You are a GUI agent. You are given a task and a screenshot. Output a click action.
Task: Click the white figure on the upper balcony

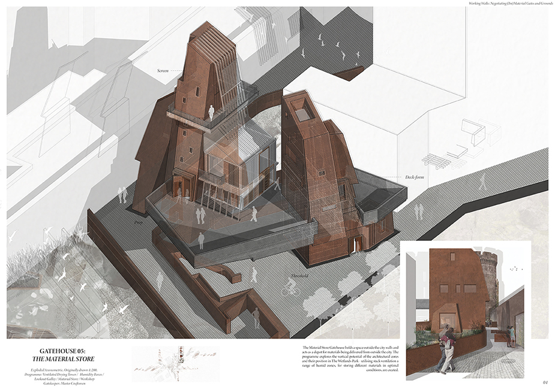click(x=211, y=112)
